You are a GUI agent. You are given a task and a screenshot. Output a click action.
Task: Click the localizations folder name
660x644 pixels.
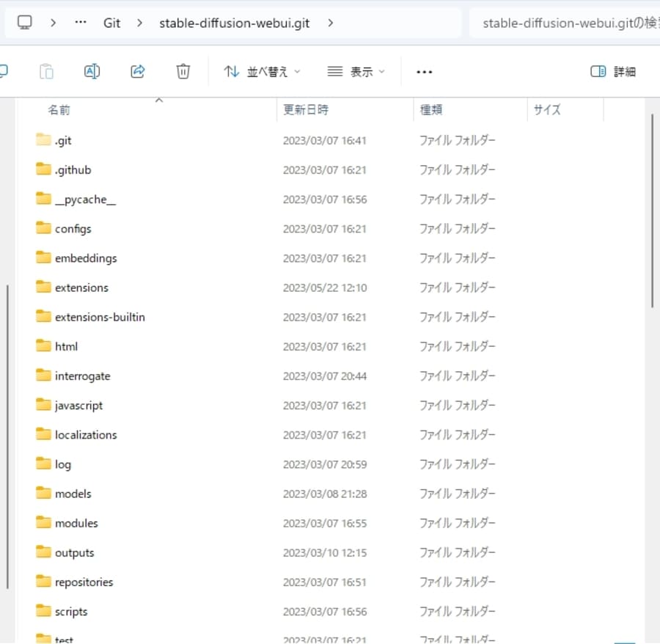(x=86, y=435)
